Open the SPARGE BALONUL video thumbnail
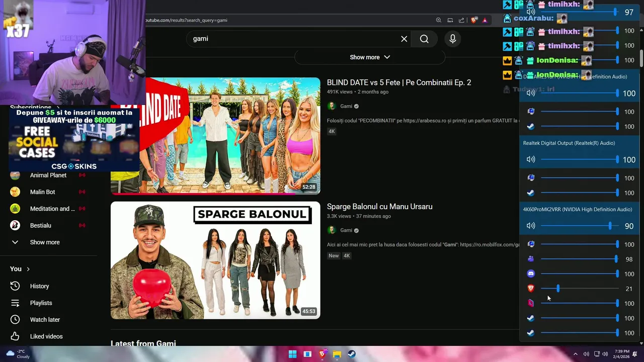This screenshot has height=362, width=644. tap(215, 260)
